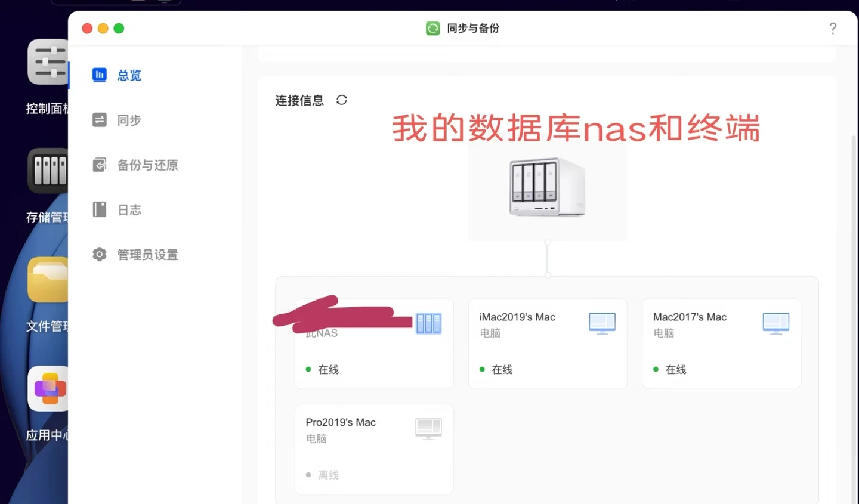Click the NAS device illustration
This screenshot has height=504, width=859.
point(547,187)
